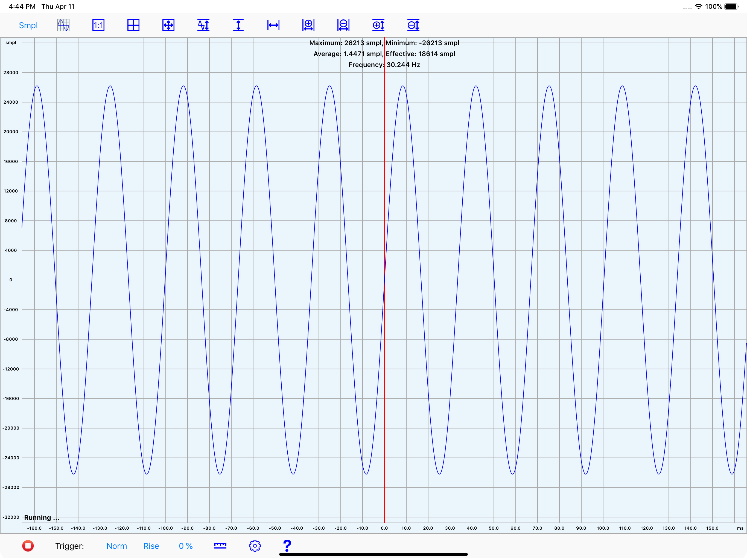Change trigger mode from Norm

(116, 546)
